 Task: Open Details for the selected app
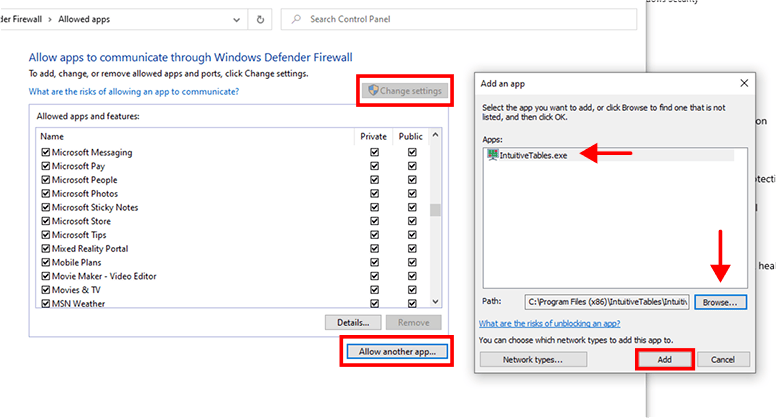point(353,323)
